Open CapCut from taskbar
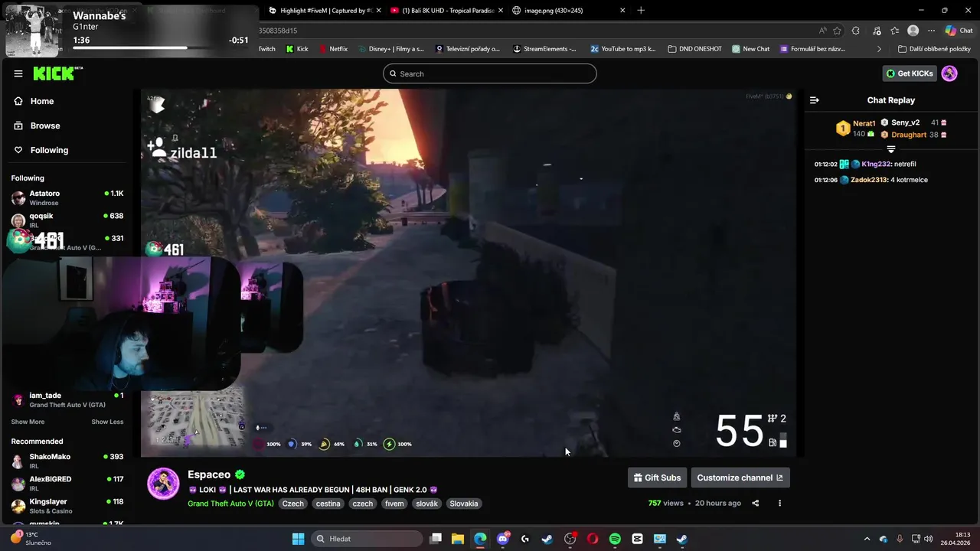Viewport: 980px width, 551px height. pos(637,539)
